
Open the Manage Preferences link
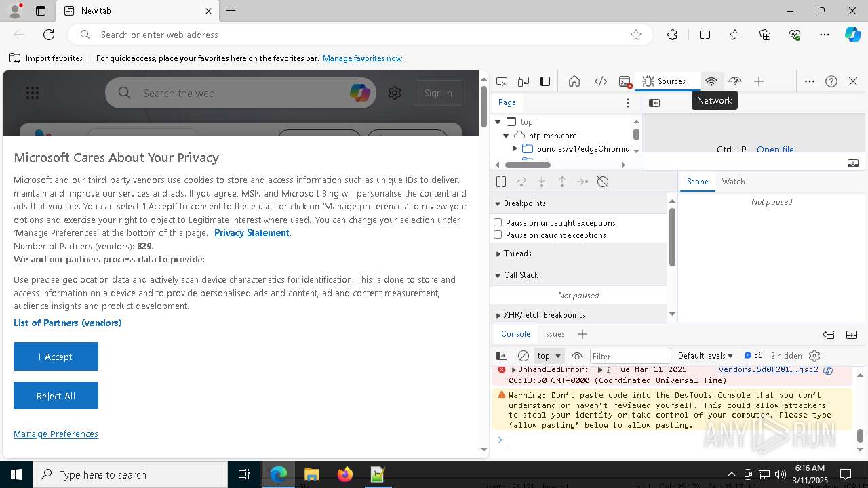click(x=56, y=434)
